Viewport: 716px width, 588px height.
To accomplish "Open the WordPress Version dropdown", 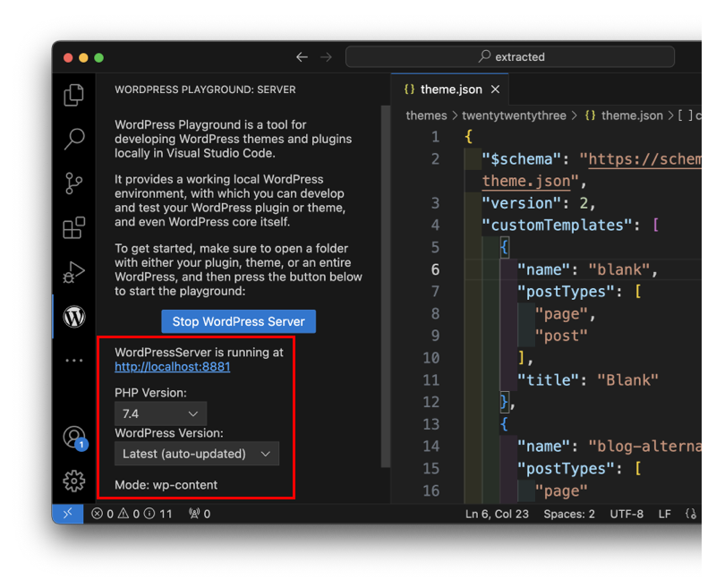I will click(x=196, y=454).
